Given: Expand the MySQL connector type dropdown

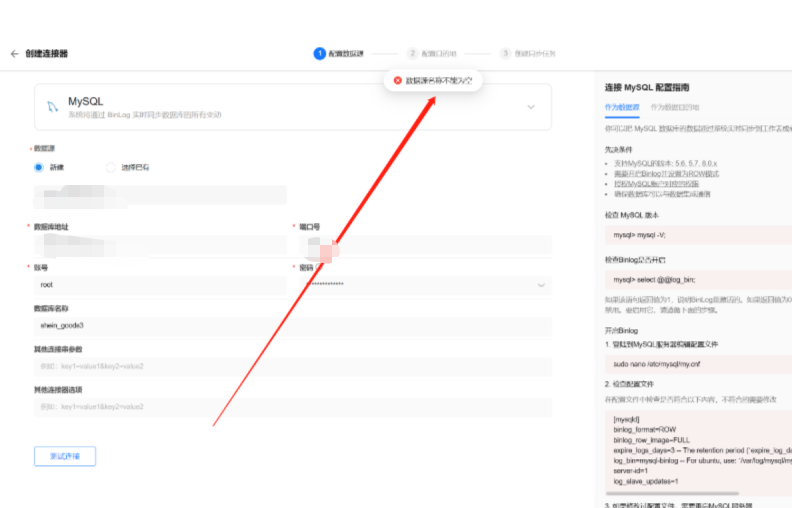Looking at the screenshot, I should [531, 107].
